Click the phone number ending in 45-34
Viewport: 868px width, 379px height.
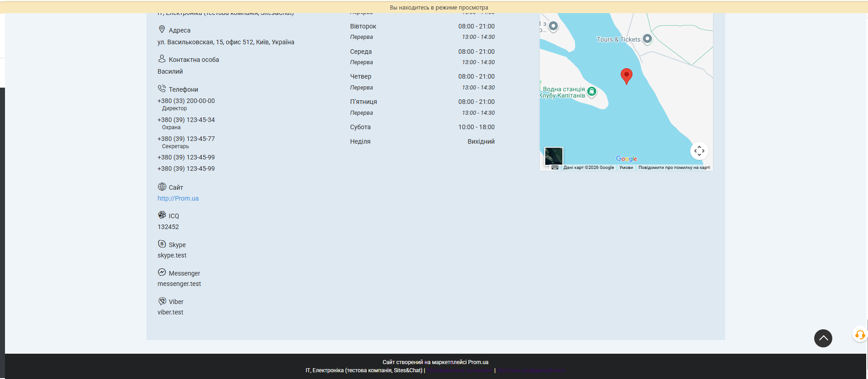[186, 120]
